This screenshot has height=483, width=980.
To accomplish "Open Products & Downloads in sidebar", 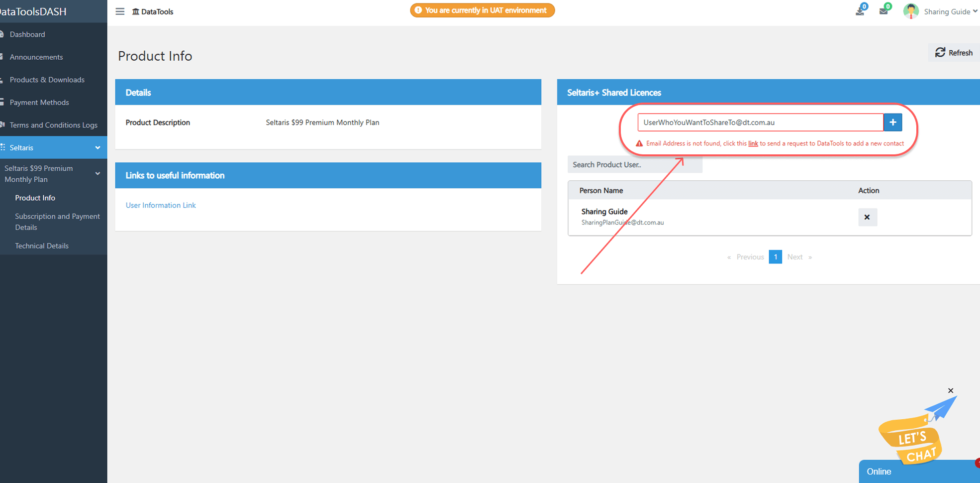I will click(x=47, y=80).
